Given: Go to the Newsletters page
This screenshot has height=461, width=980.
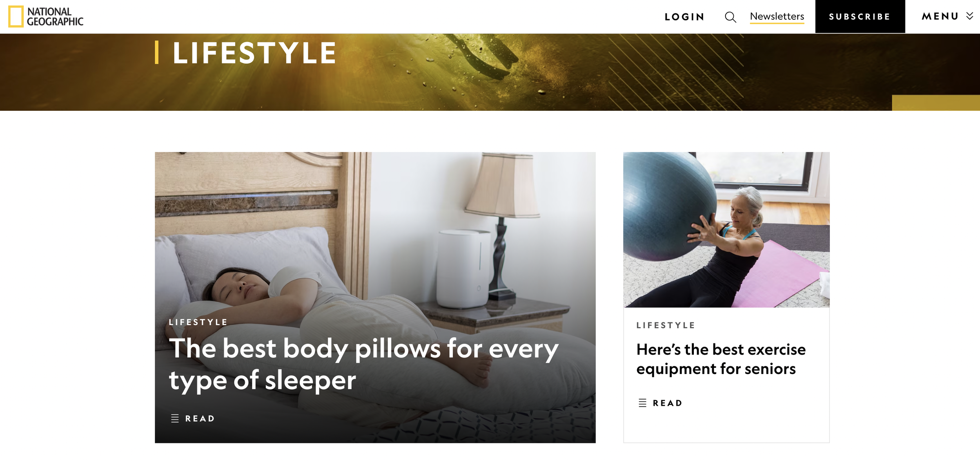Looking at the screenshot, I should coord(777,16).
